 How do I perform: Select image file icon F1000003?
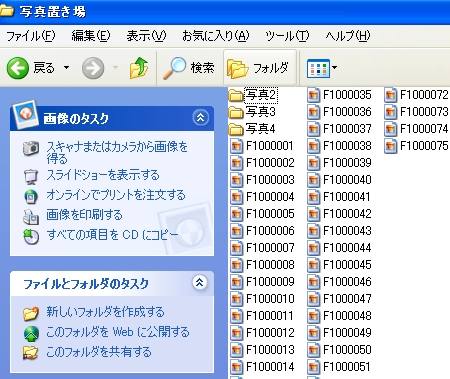(x=236, y=180)
